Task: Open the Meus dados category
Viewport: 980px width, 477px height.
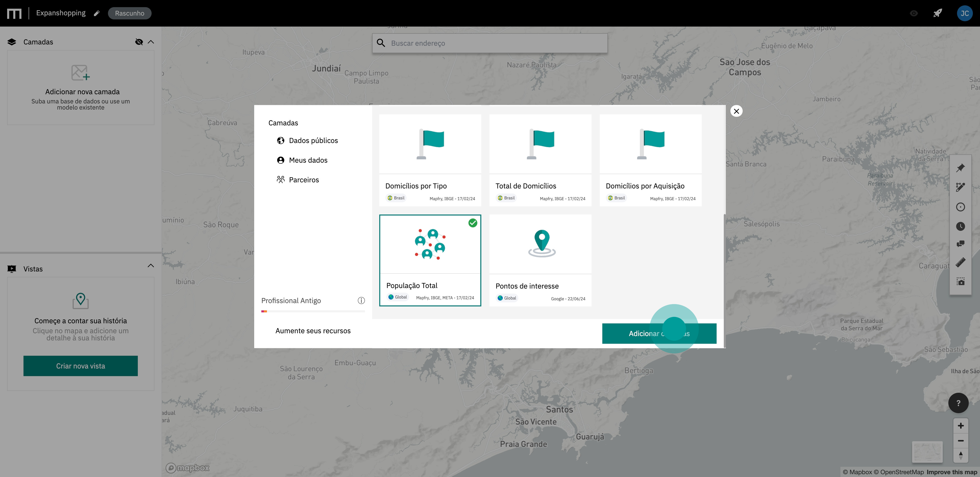Action: click(x=308, y=160)
